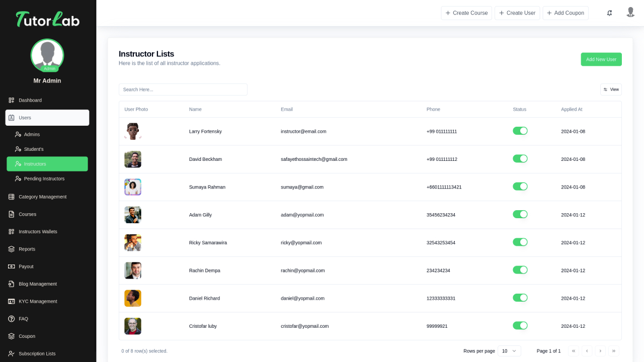Click the Add New User button
This screenshot has width=644, height=362.
tap(601, 59)
